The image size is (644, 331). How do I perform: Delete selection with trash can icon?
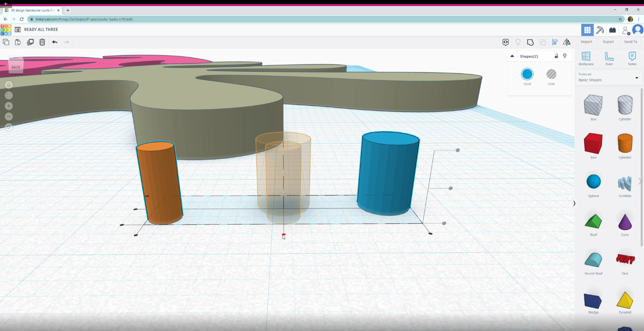(x=42, y=42)
